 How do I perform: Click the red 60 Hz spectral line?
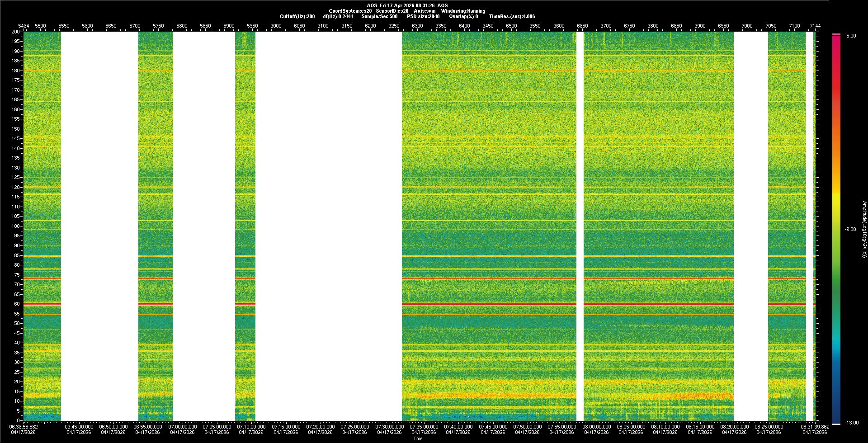[x=488, y=304]
